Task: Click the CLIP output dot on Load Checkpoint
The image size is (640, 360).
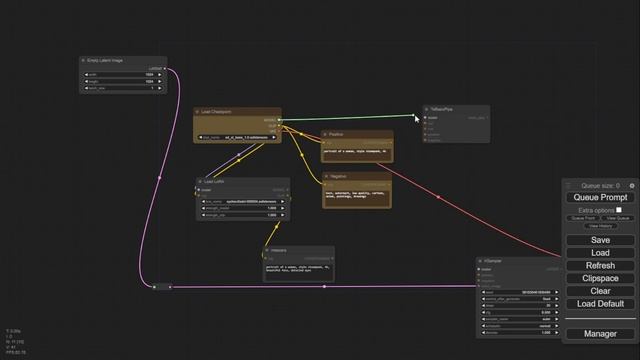Action: click(279, 126)
